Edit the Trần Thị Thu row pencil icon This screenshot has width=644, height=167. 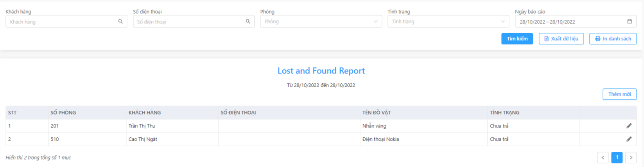coord(629,126)
